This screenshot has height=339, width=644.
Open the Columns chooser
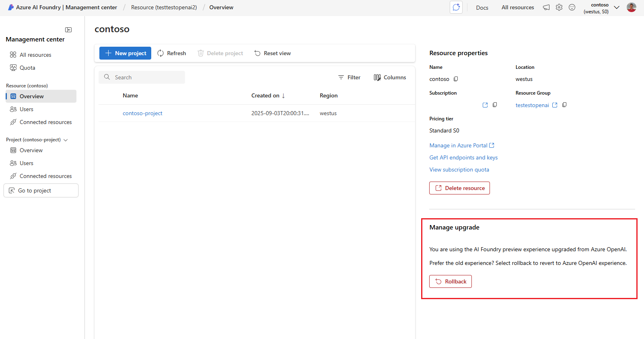[390, 77]
